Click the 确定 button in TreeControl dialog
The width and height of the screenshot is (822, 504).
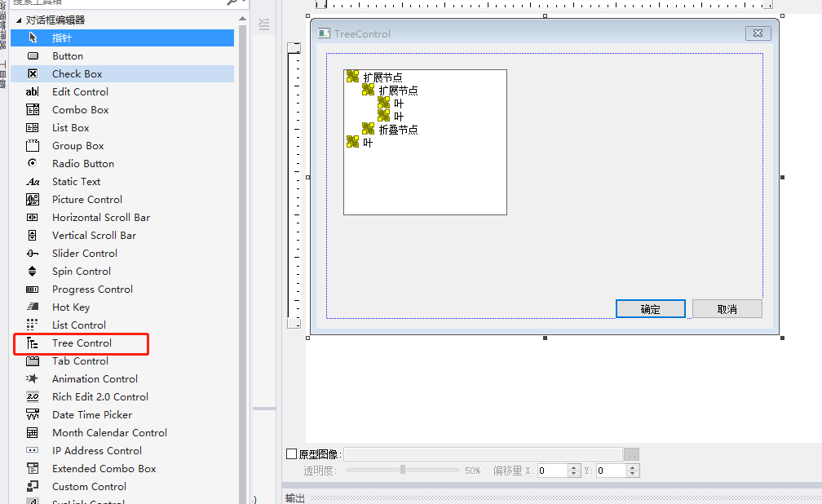[x=651, y=309]
